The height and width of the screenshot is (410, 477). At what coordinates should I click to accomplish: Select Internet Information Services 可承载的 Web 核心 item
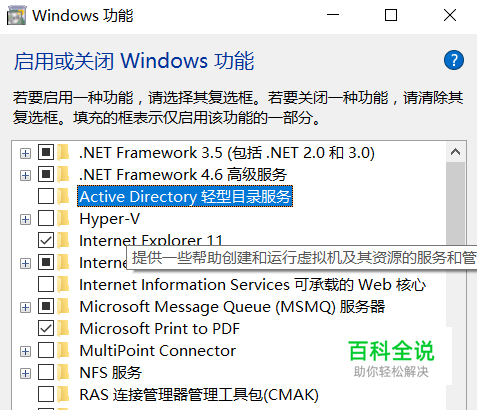click(x=252, y=285)
